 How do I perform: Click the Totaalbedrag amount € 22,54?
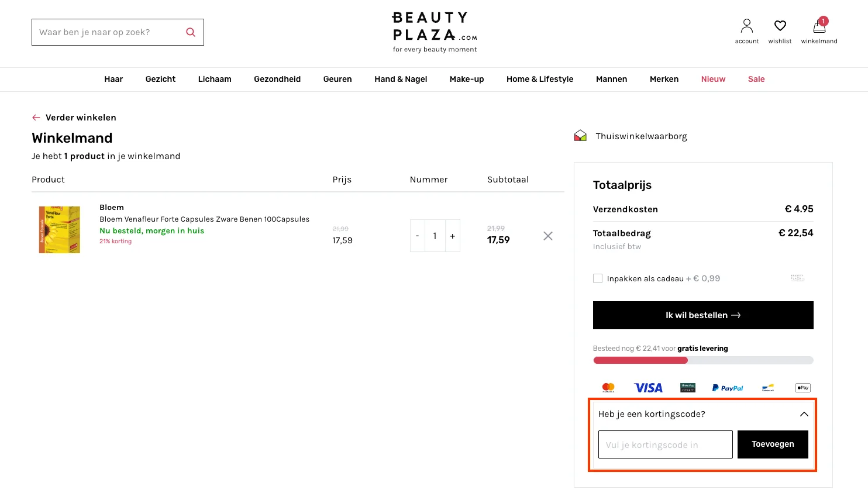click(x=795, y=233)
